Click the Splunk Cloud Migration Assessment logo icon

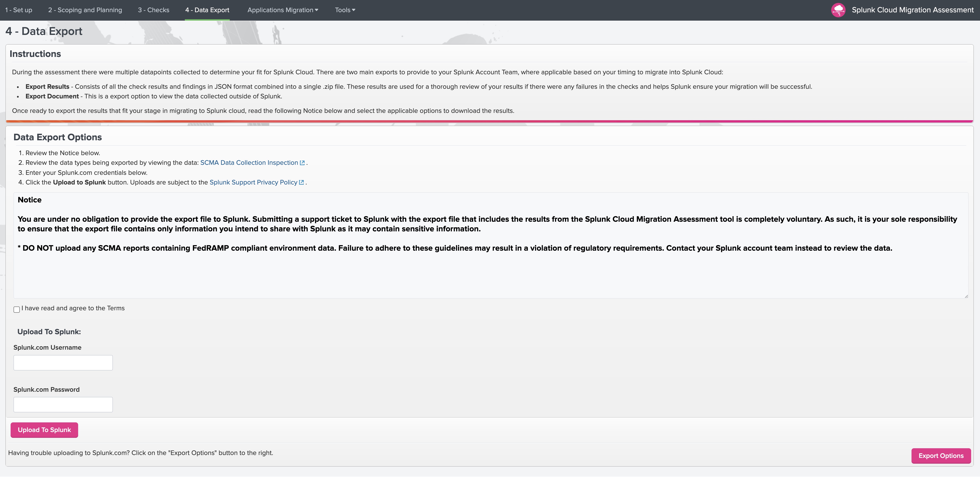[x=838, y=10]
